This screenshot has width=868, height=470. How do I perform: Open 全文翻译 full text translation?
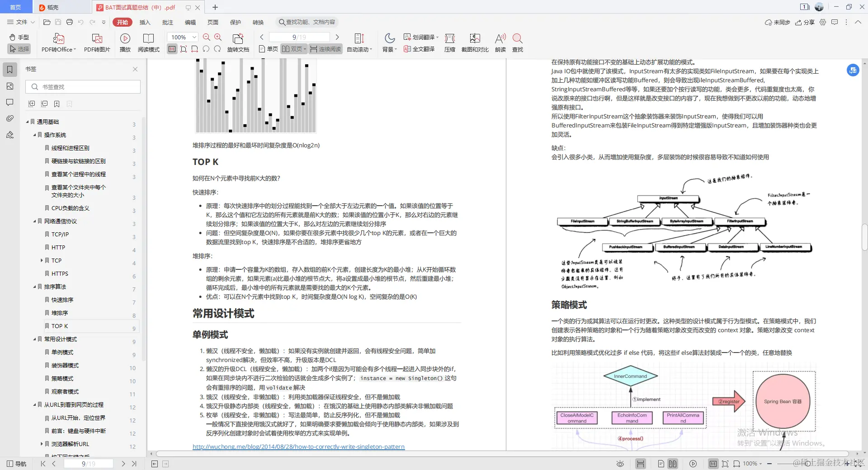[x=419, y=49]
